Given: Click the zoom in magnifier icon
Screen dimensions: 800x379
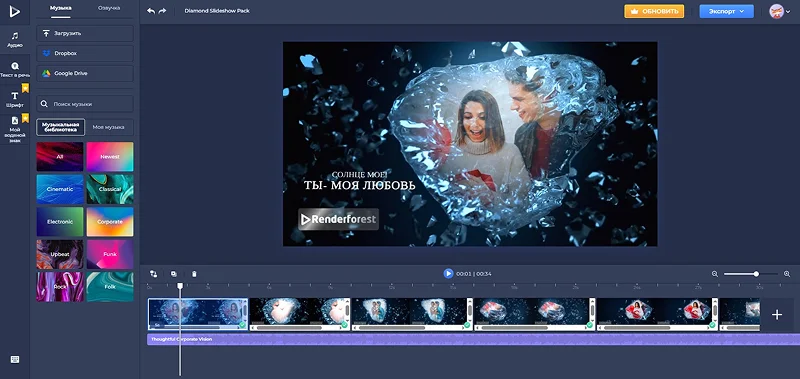Looking at the screenshot, I should tap(787, 274).
